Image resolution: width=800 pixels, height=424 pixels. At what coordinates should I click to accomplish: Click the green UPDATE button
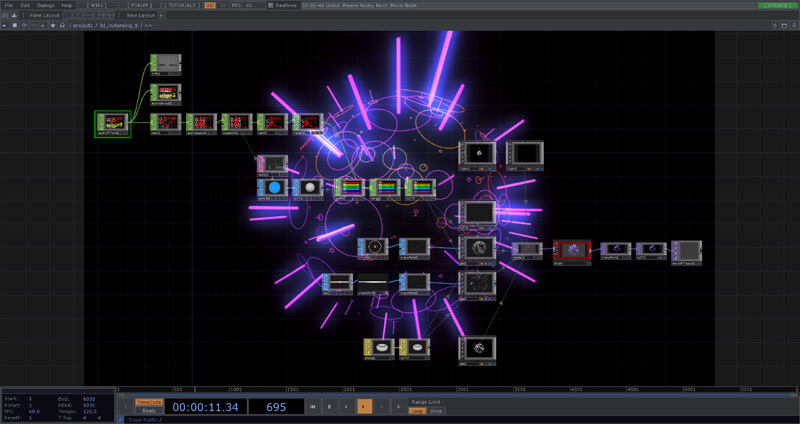[777, 5]
